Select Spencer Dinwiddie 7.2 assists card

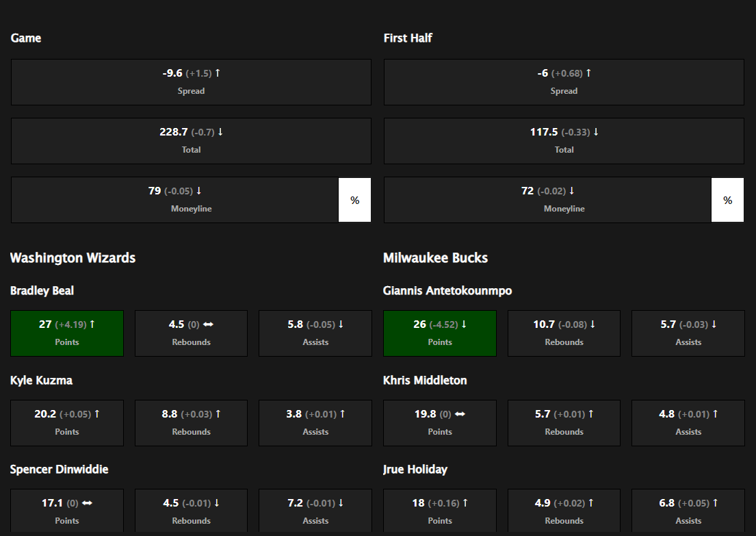point(315,511)
